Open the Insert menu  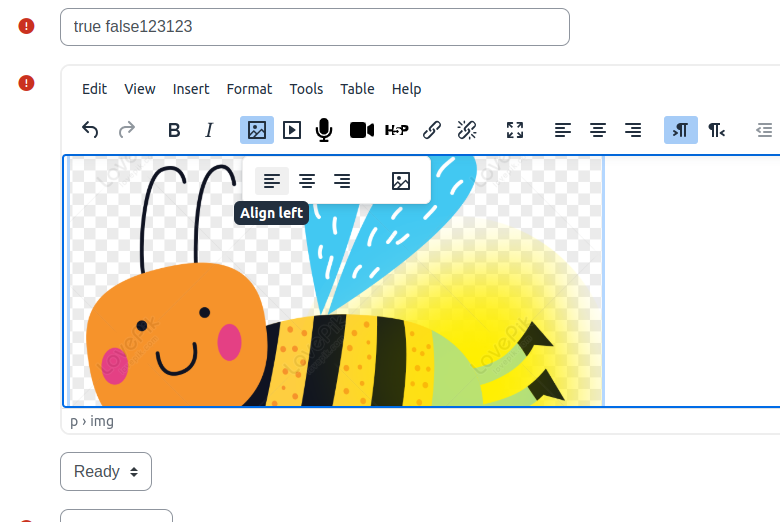pos(191,89)
